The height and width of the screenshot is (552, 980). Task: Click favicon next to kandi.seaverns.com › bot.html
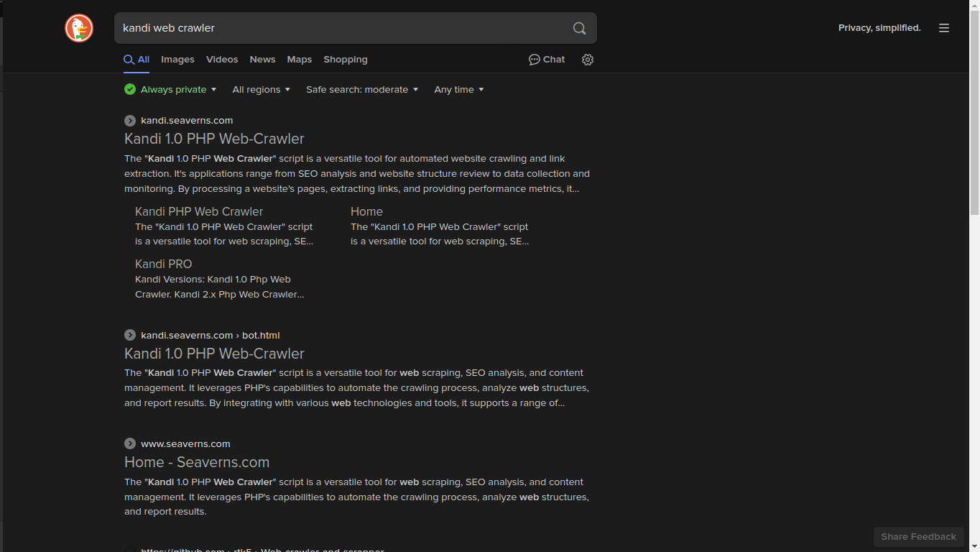[130, 335]
